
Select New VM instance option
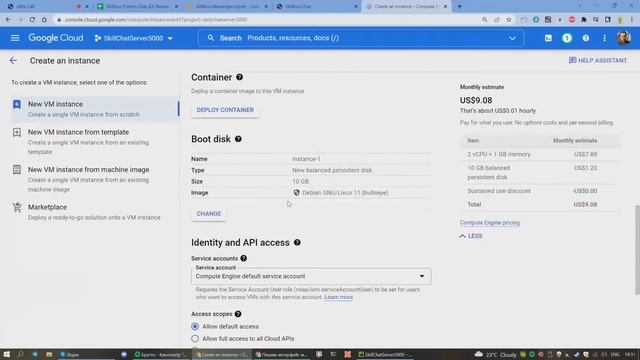[95, 109]
